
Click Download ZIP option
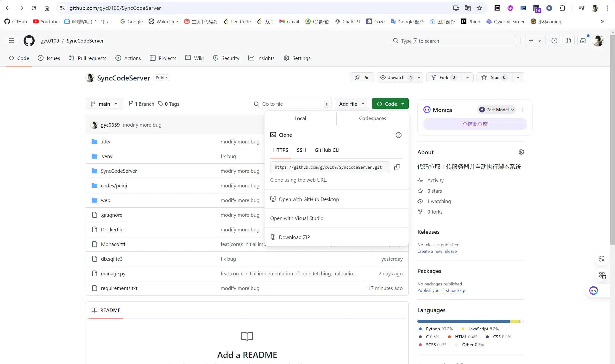point(294,237)
